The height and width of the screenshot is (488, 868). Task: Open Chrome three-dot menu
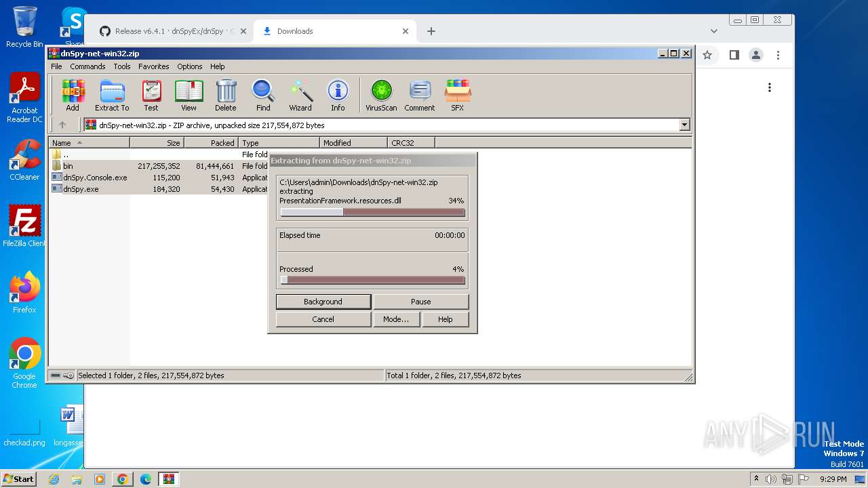click(x=778, y=55)
